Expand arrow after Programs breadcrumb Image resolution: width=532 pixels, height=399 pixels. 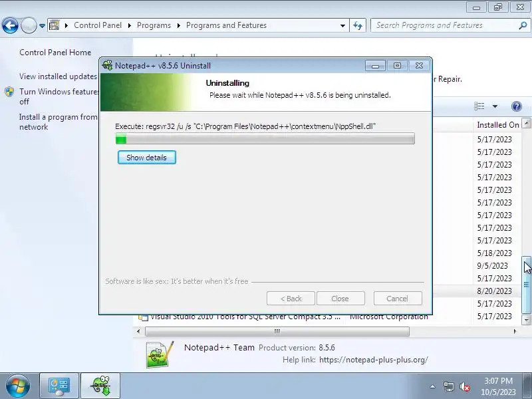178,26
